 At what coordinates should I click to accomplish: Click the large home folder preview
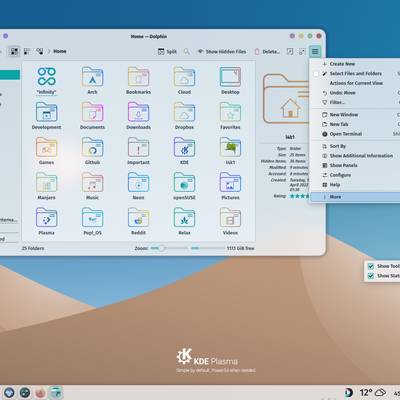[286, 99]
